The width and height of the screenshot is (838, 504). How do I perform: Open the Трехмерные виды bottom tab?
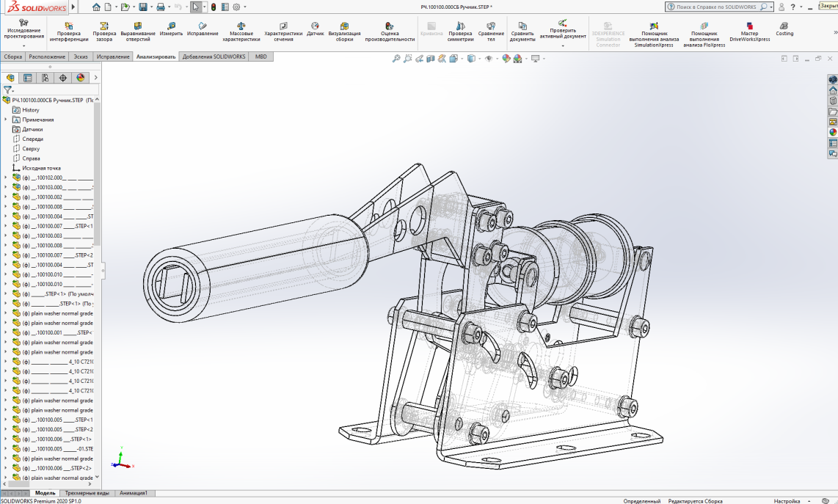[x=87, y=494]
